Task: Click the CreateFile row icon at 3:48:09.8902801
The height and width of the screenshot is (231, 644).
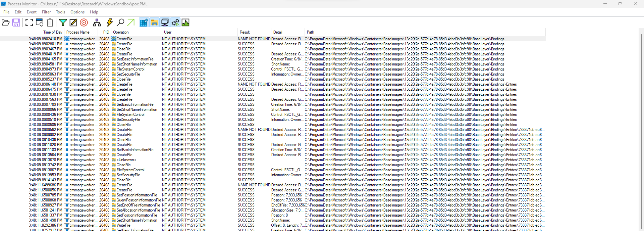Action: tap(114, 44)
